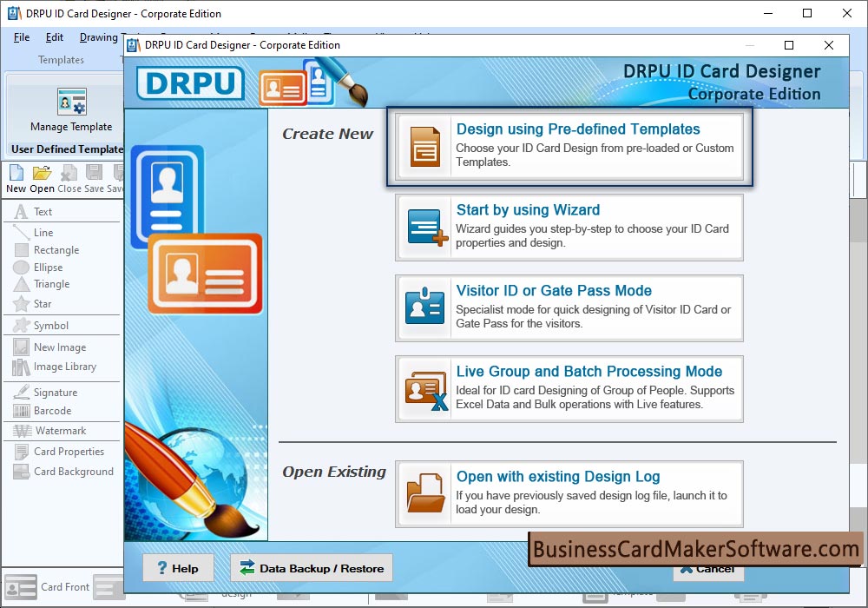Close the DRPU start-up dialog
The height and width of the screenshot is (608, 868).
pyautogui.click(x=829, y=45)
